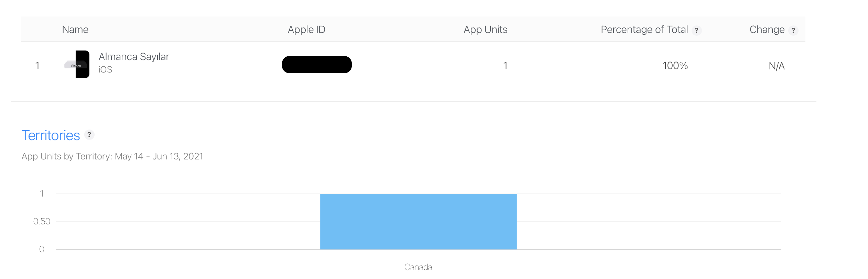The height and width of the screenshot is (279, 868).
Task: Open the Territories section heading link
Action: pos(51,135)
